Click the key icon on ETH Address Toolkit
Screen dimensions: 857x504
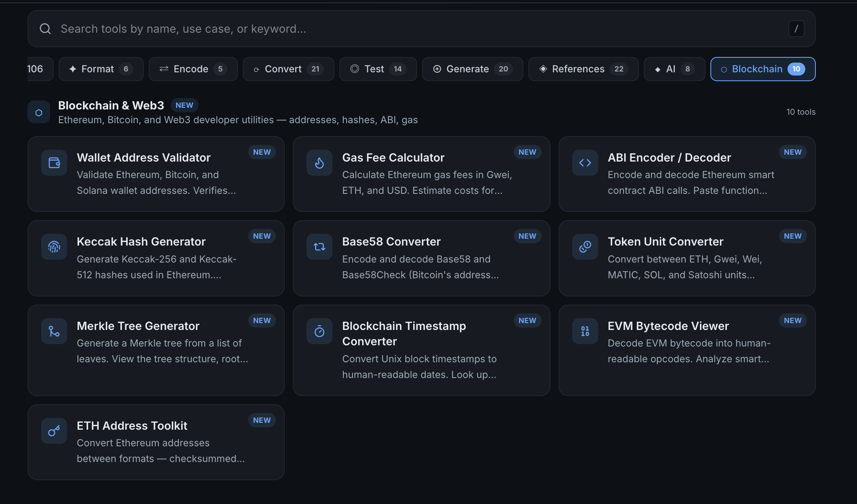54,431
